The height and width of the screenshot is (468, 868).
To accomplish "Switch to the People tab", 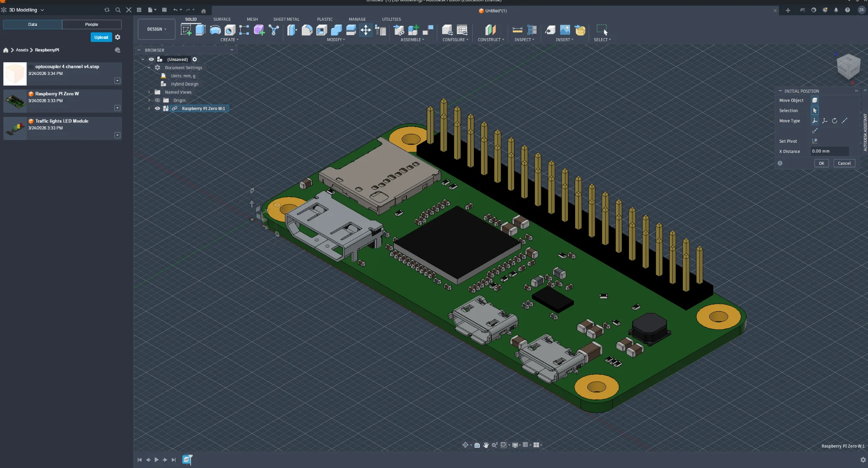I will (92, 25).
